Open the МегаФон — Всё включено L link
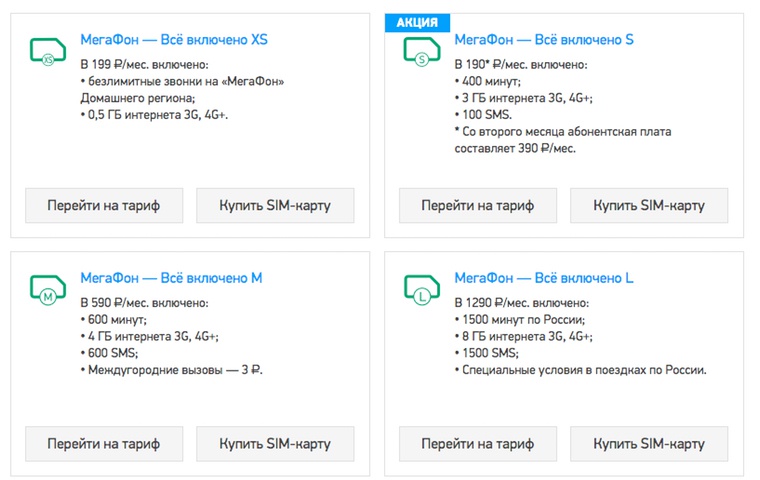Screen dimensions: 760x480 544,278
